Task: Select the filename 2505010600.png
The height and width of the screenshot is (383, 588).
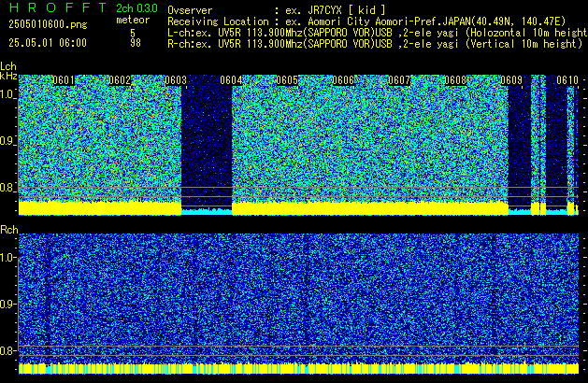Action: [x=48, y=24]
